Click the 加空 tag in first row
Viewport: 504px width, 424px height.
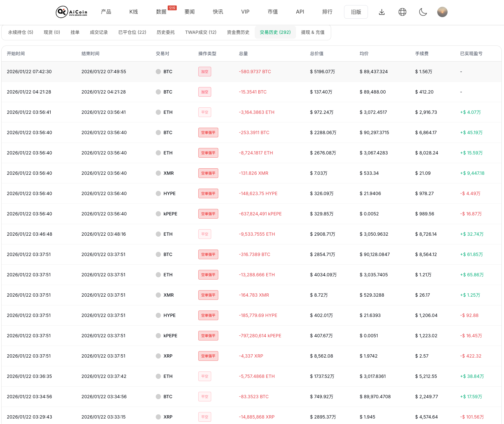pyautogui.click(x=205, y=72)
